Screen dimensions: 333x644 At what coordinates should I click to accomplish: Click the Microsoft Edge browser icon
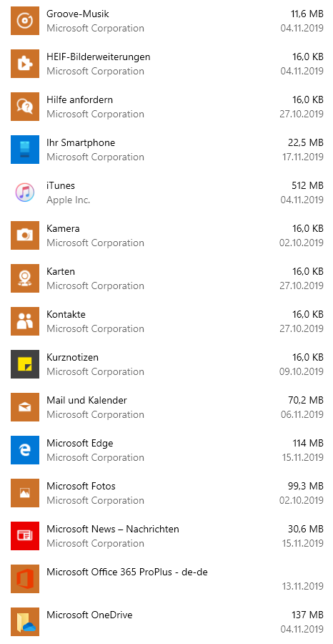[x=25, y=450]
